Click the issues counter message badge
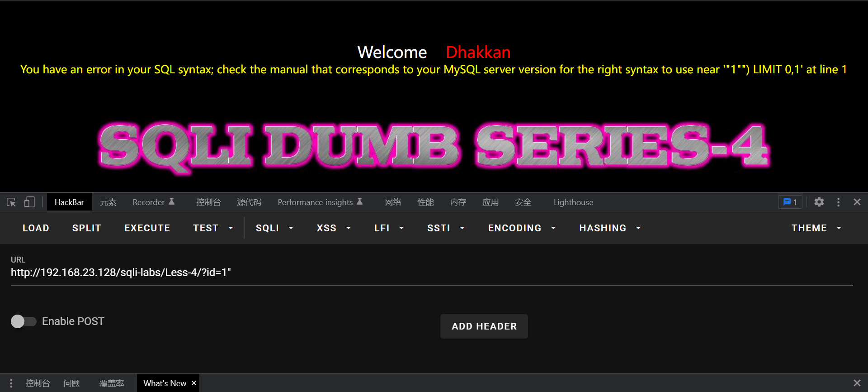The image size is (868, 392). [790, 202]
